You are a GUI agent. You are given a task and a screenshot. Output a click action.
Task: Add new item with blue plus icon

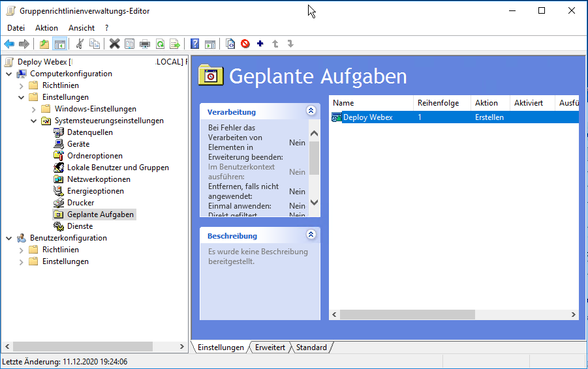260,44
